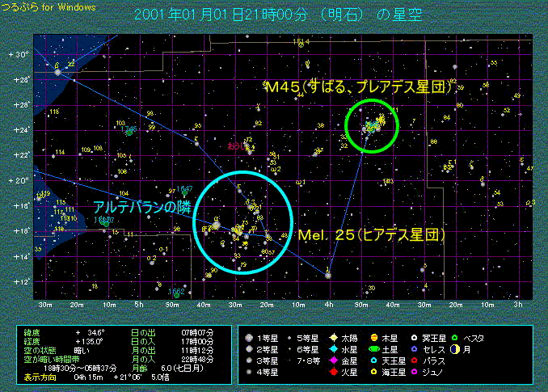Click the おうし constellation name label
Image resolution: width=548 pixels, height=392 pixels.
click(x=236, y=147)
